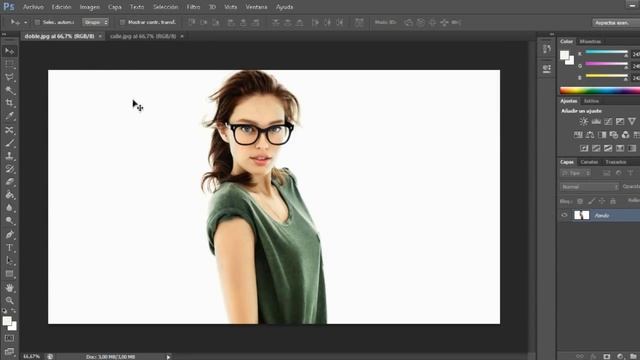Add an Invert adjustment

pyautogui.click(x=584, y=148)
